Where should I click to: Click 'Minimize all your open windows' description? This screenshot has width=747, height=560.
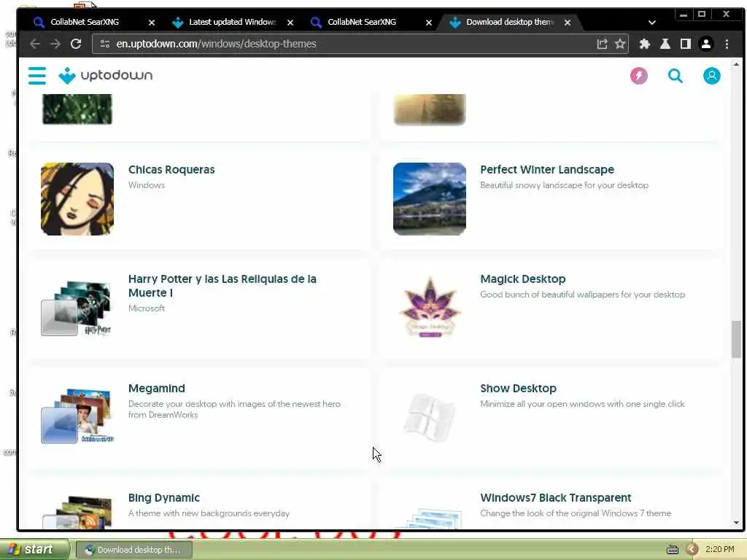click(582, 404)
